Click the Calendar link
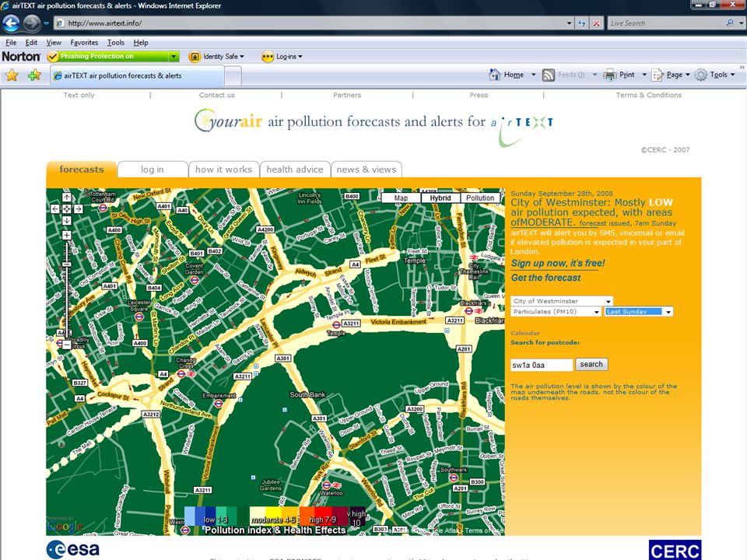Image resolution: width=747 pixels, height=560 pixels. (525, 333)
